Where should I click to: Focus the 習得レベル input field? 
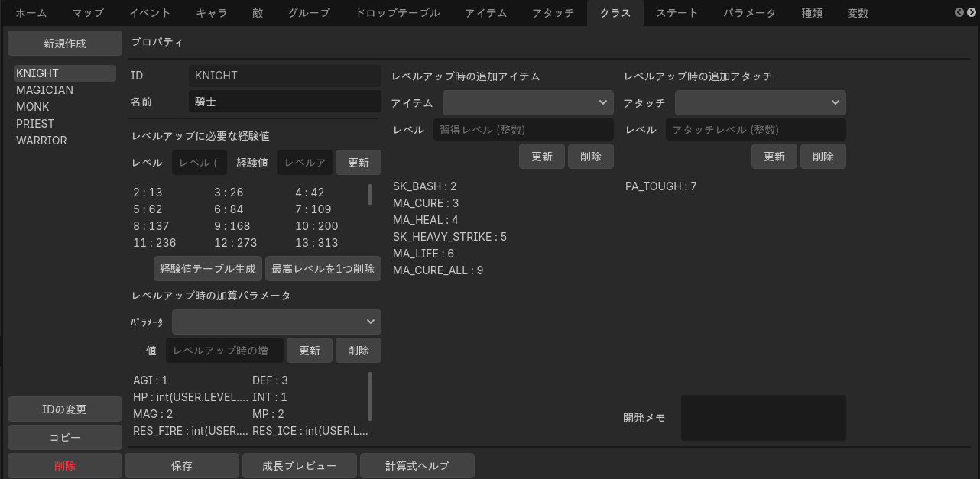(x=524, y=130)
